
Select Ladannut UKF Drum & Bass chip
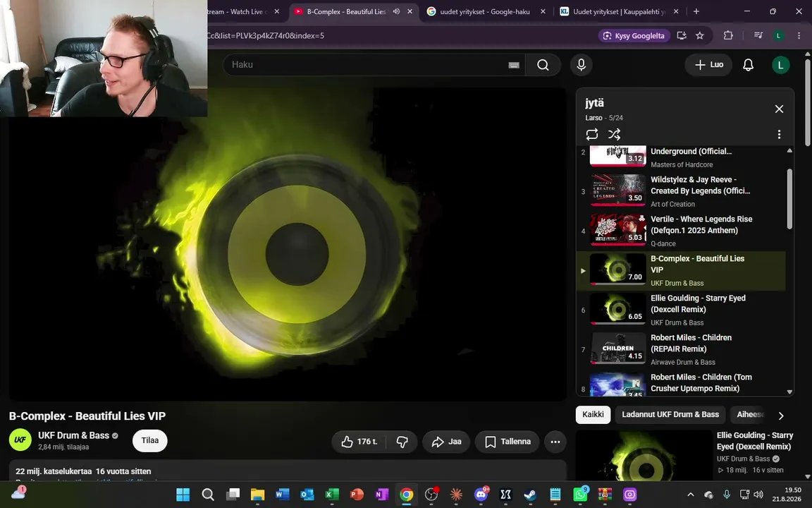pos(670,415)
